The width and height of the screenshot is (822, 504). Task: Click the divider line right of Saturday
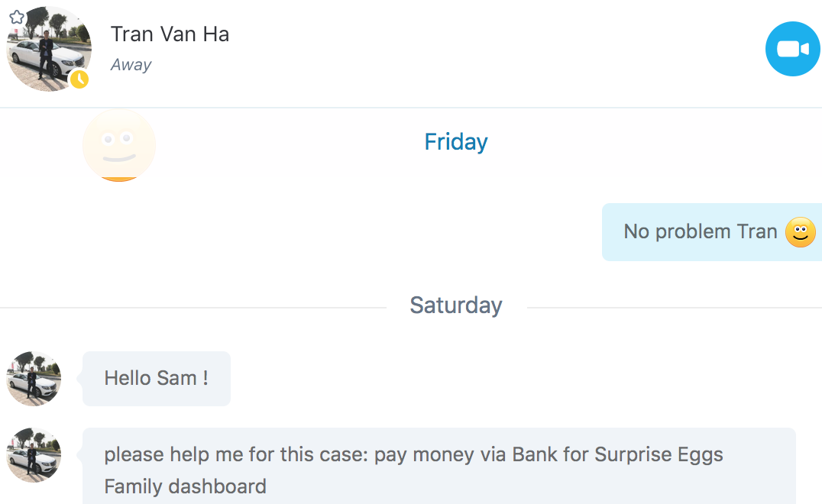[x=674, y=308]
